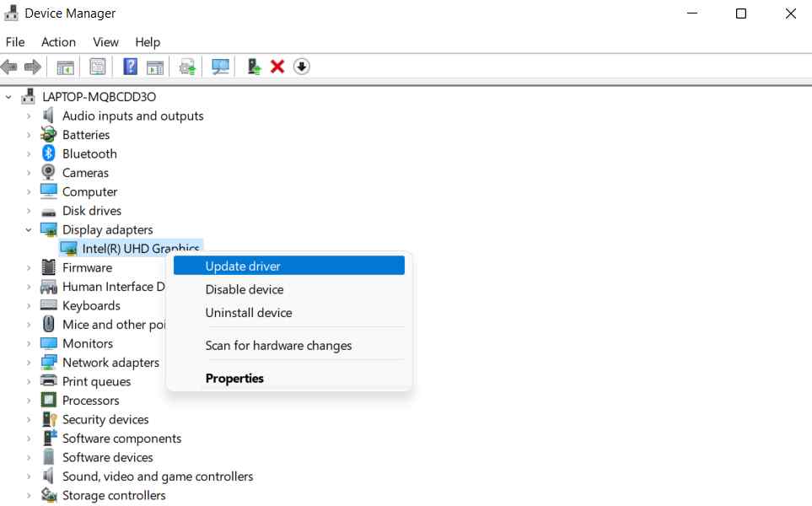Click the Scan for hardware changes monitor icon
The height and width of the screenshot is (506, 812).
coord(221,67)
